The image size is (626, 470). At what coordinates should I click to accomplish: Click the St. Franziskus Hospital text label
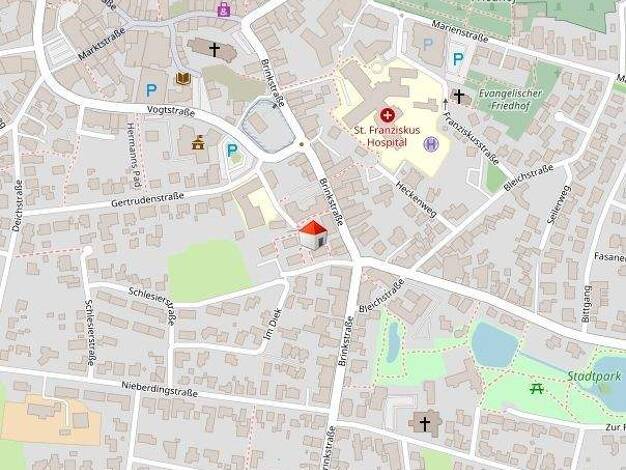point(387,136)
